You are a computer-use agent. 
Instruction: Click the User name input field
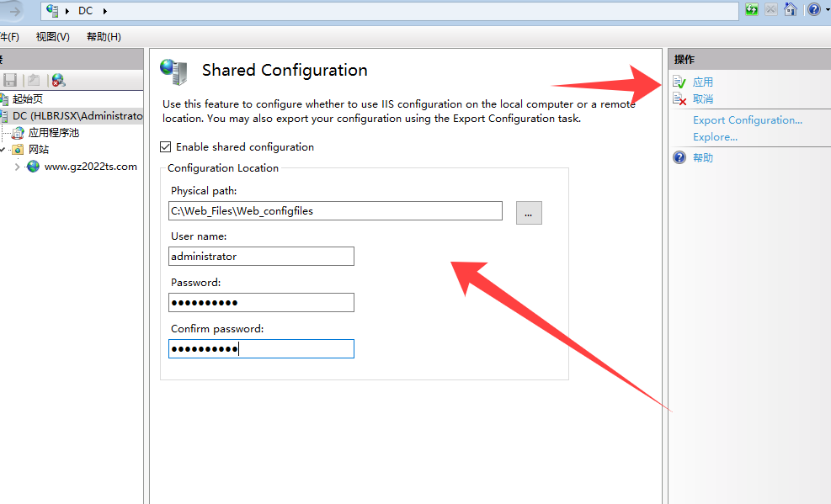click(261, 257)
